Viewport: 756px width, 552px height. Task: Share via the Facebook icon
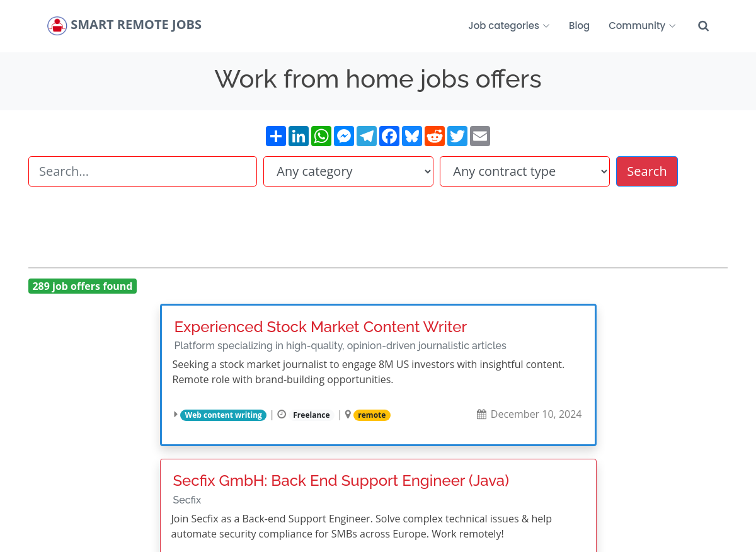pos(389,136)
